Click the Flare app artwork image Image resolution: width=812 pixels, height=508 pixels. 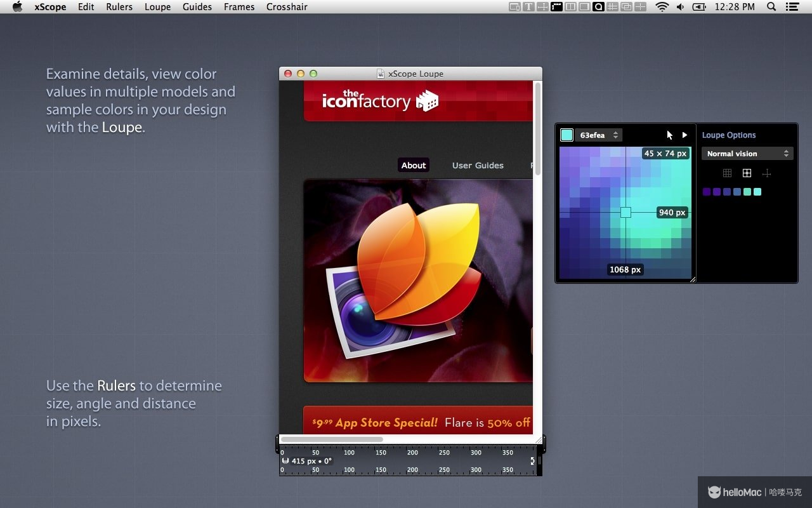(x=418, y=281)
